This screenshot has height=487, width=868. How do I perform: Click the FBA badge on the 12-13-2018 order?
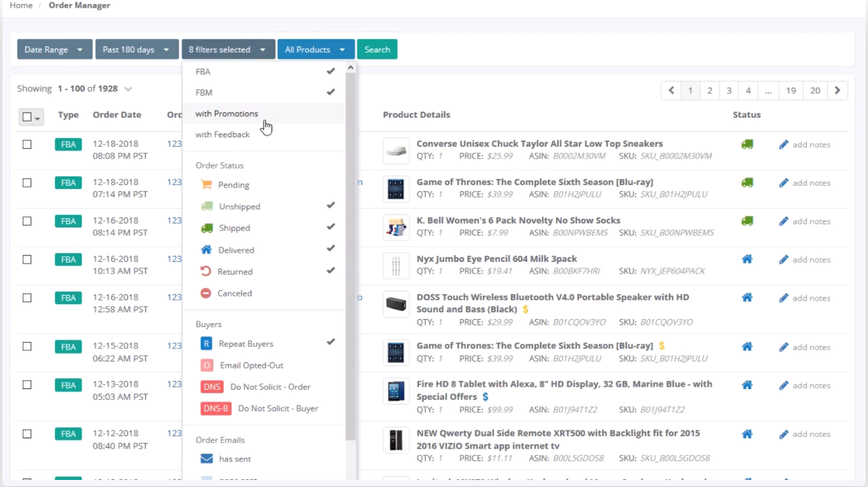click(x=68, y=384)
